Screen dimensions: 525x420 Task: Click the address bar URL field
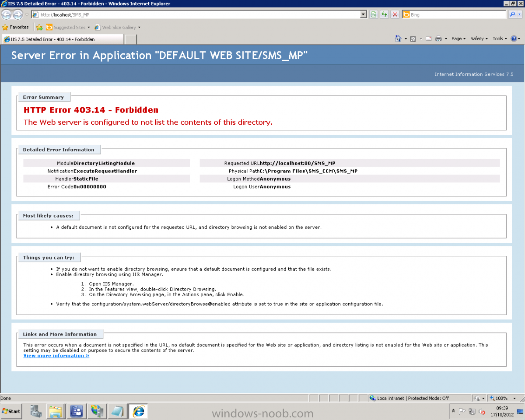tap(196, 14)
